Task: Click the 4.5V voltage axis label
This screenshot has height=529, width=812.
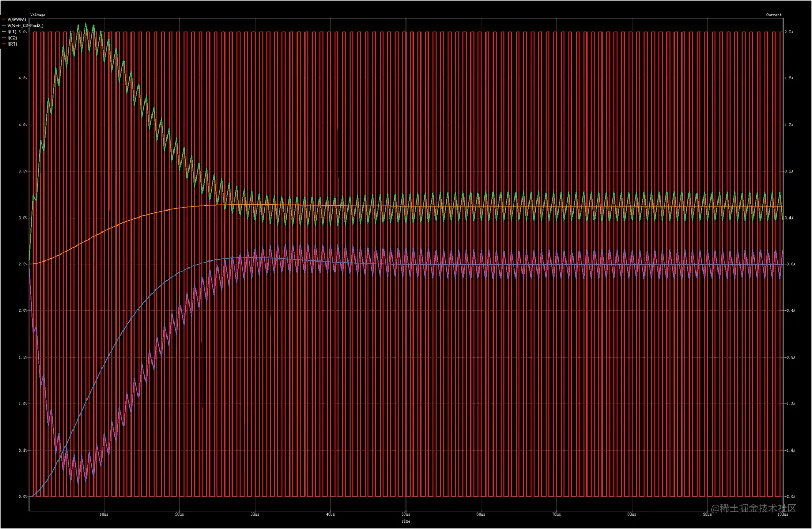Action: pyautogui.click(x=23, y=78)
